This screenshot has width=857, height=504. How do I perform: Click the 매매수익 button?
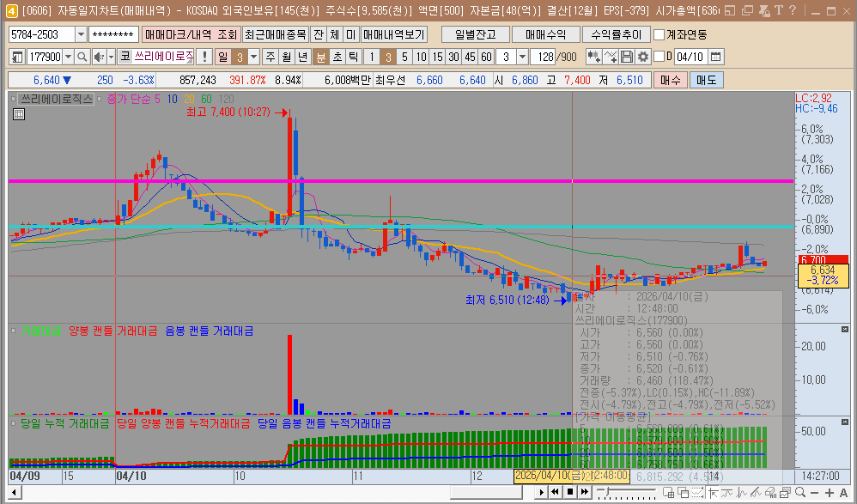pos(545,34)
